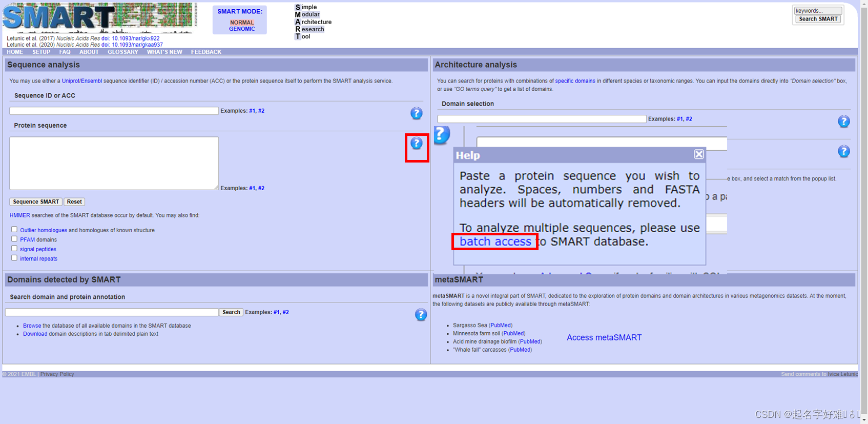868x424 pixels.
Task: Enable signal peptides checkbox
Action: 14,249
